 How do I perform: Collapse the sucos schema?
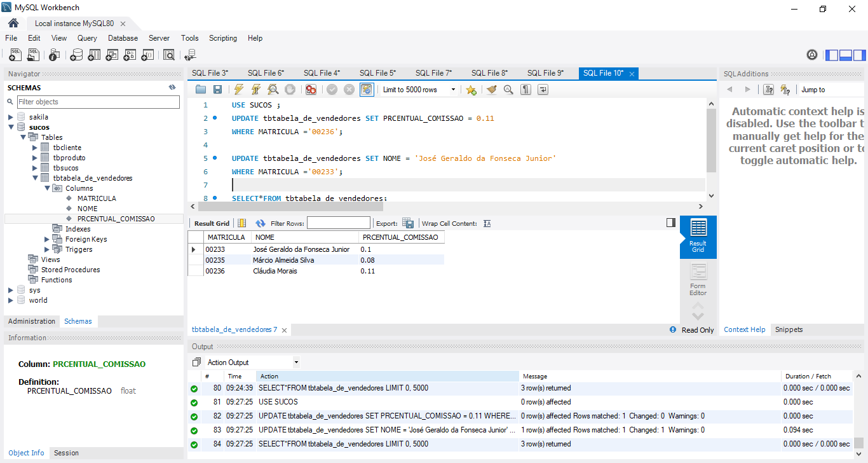point(10,127)
